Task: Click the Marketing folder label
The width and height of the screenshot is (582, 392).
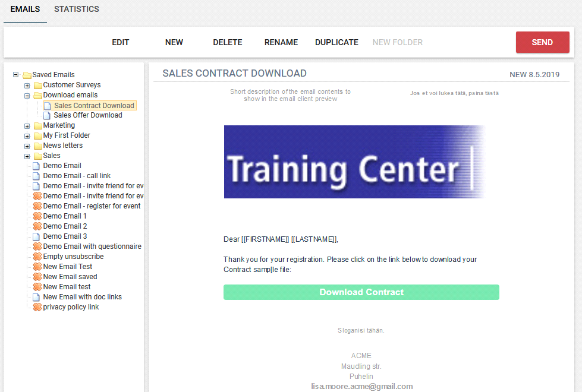Action: (59, 125)
